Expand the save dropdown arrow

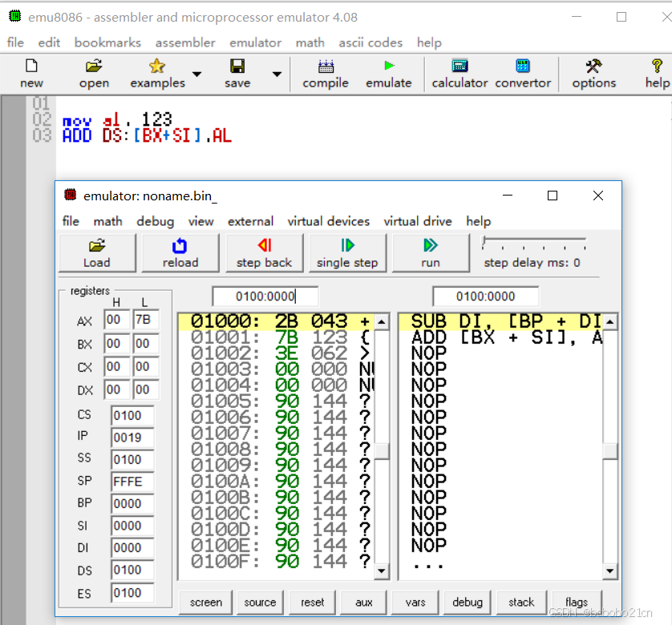click(277, 74)
